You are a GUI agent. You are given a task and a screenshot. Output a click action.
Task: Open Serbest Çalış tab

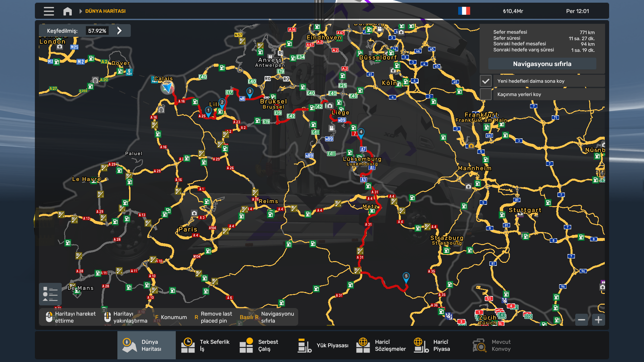point(263,345)
